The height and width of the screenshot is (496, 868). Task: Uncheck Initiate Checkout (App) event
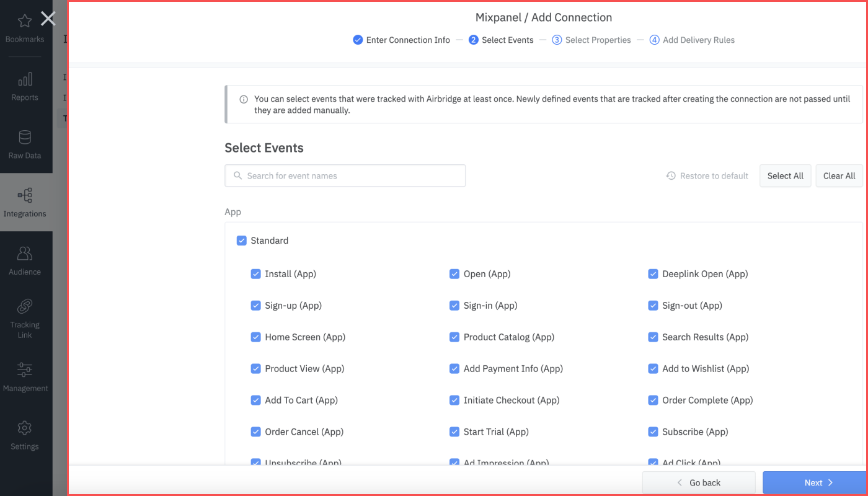click(x=454, y=400)
